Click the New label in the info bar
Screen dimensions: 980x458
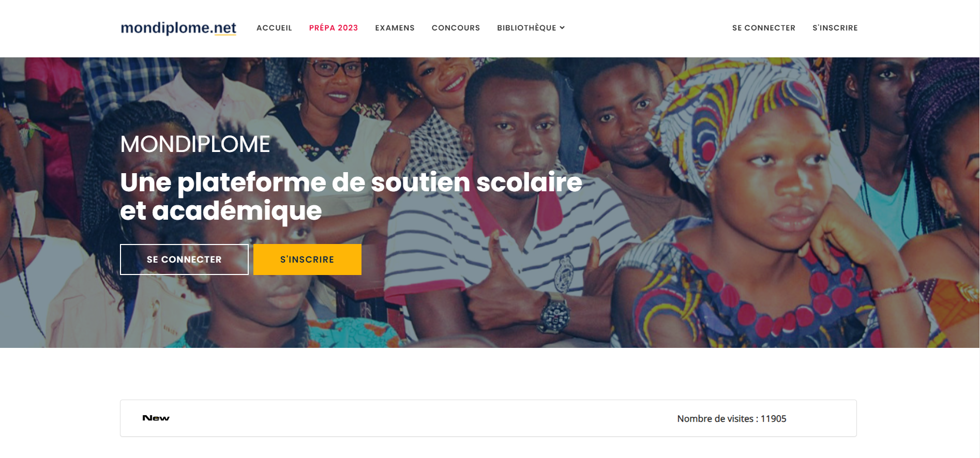[x=156, y=418]
